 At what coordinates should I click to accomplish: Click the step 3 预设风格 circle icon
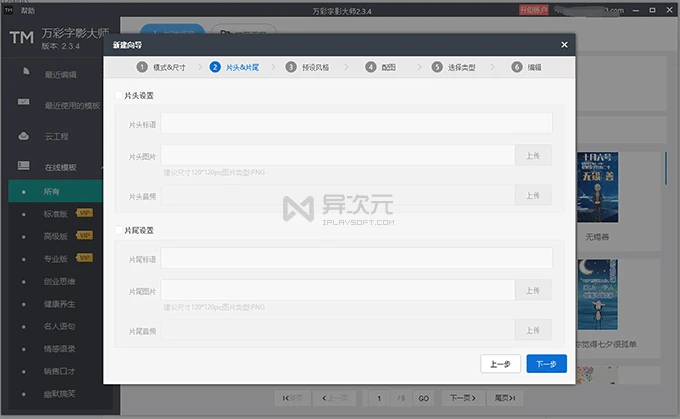click(x=291, y=67)
